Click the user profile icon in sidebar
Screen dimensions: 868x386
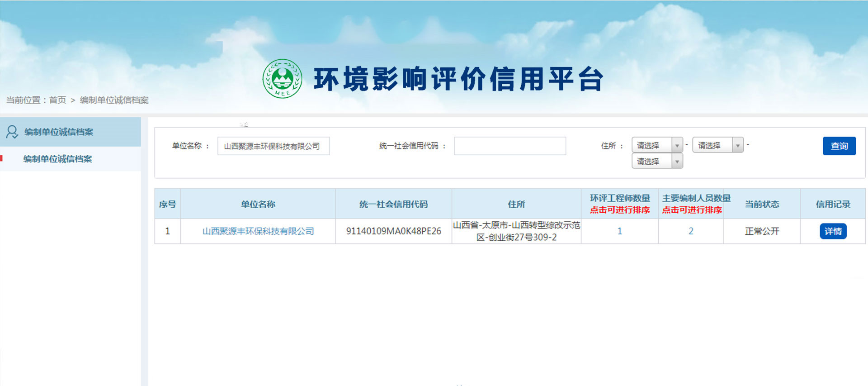tap(12, 132)
